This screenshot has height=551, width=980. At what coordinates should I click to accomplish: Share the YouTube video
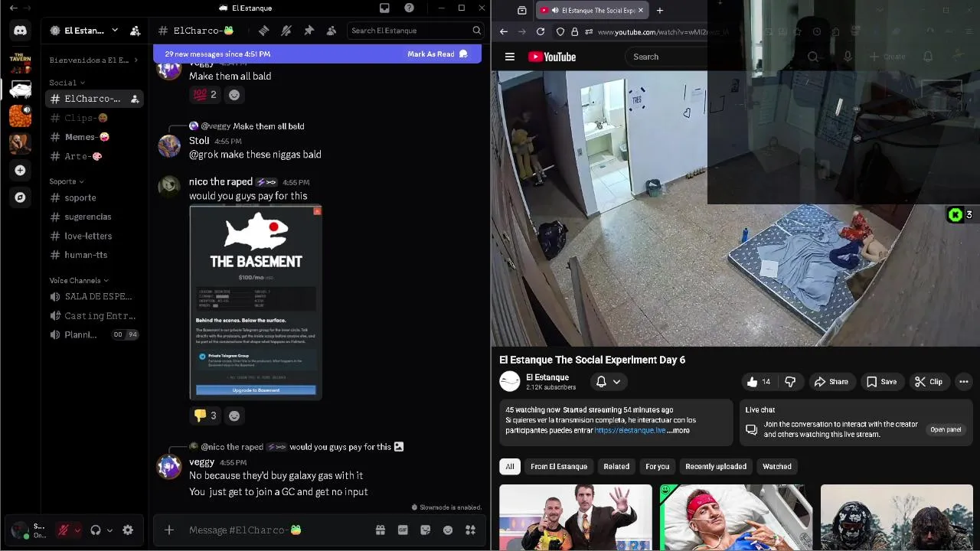(x=831, y=382)
